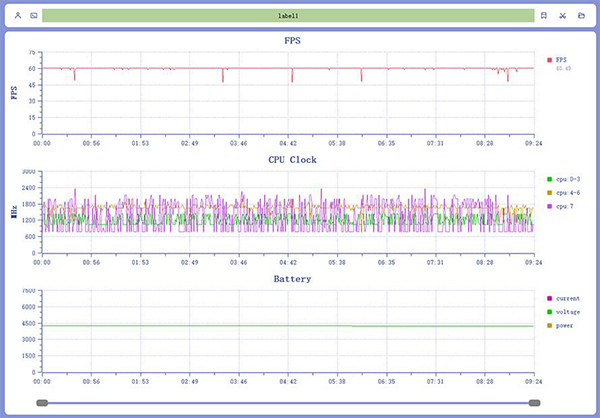
Task: Toggle voltage series in Battery legend
Action: coord(565,311)
